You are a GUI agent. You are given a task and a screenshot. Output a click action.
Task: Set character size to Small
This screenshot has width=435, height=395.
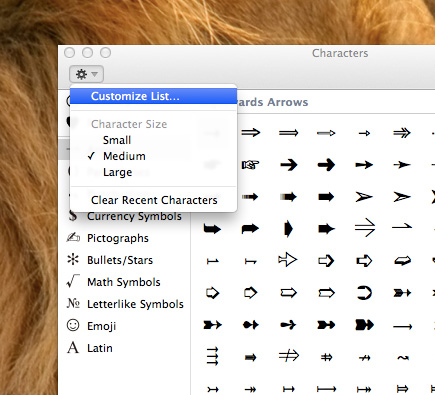[x=117, y=140]
